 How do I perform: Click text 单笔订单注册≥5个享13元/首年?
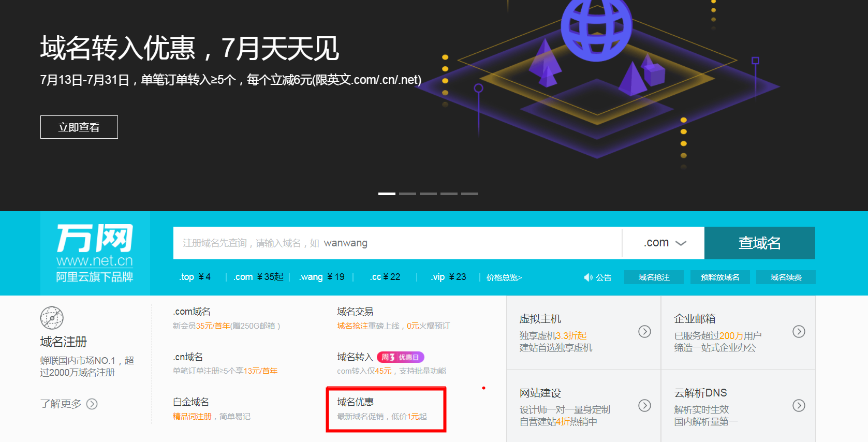coord(225,371)
